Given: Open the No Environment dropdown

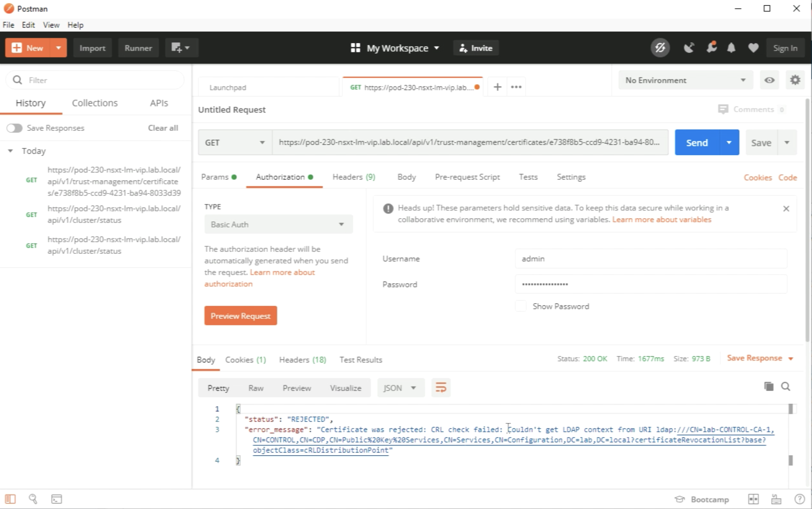Looking at the screenshot, I should [685, 80].
